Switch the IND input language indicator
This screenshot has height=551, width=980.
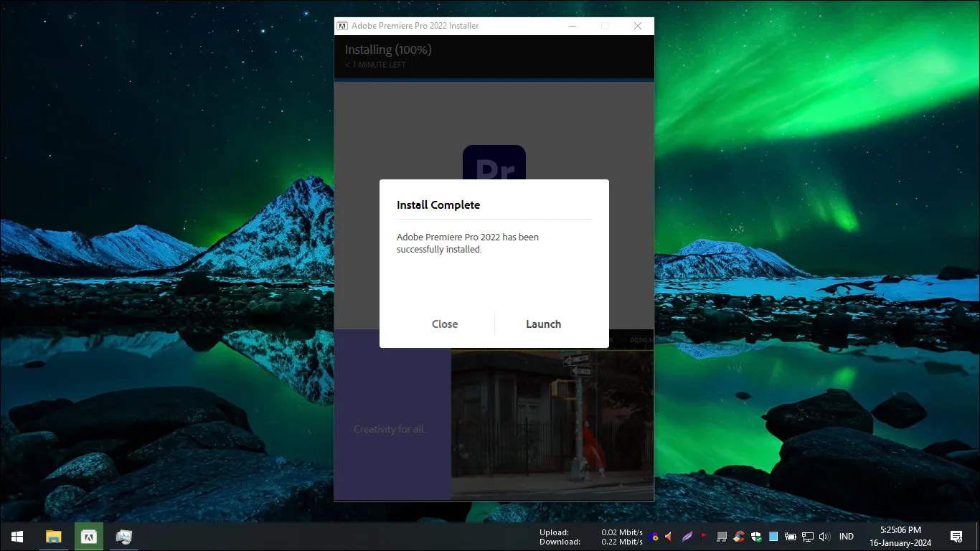[x=847, y=536]
